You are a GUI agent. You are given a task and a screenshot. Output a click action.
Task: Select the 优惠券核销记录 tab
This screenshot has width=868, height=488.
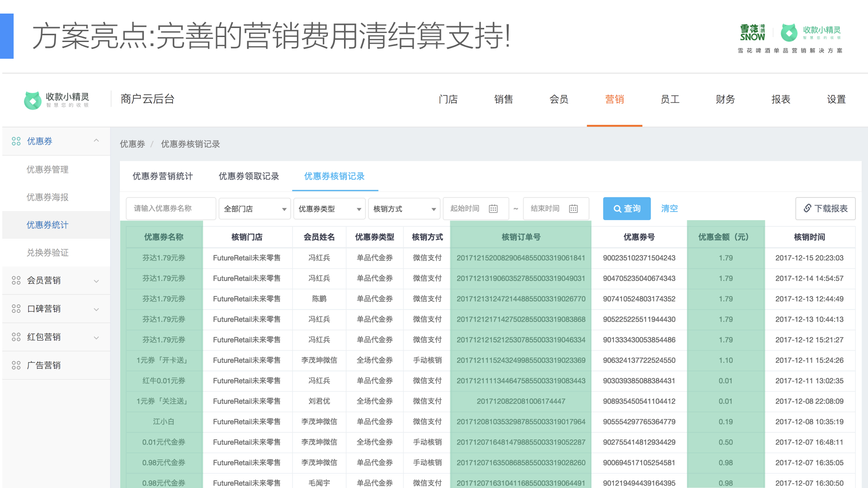pos(335,176)
